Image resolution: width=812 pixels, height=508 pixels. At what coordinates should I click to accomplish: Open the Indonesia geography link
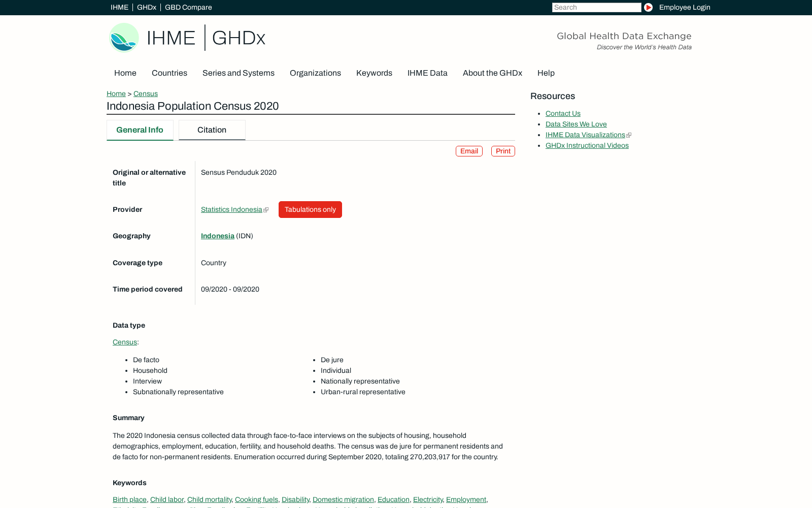218,236
